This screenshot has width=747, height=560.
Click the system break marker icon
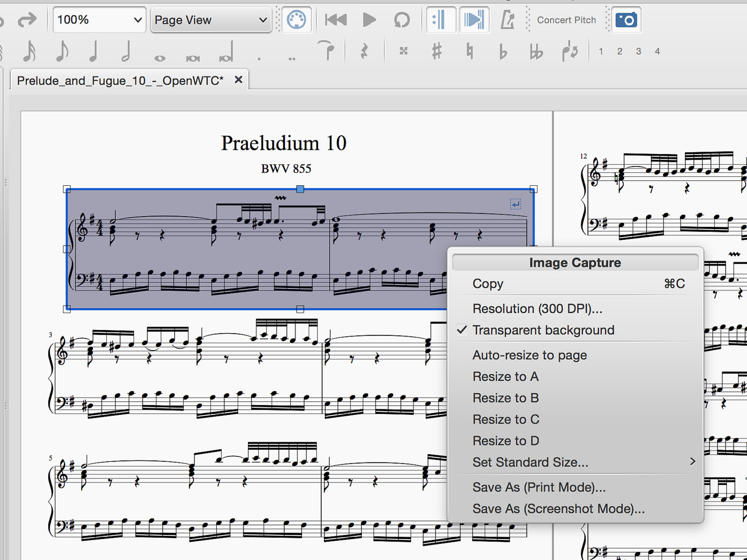(515, 204)
